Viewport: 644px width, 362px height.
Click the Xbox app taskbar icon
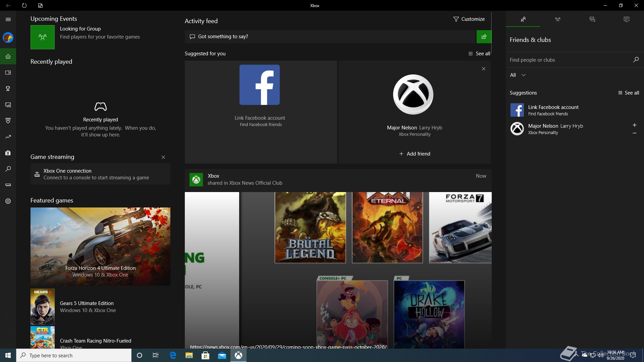[238, 355]
